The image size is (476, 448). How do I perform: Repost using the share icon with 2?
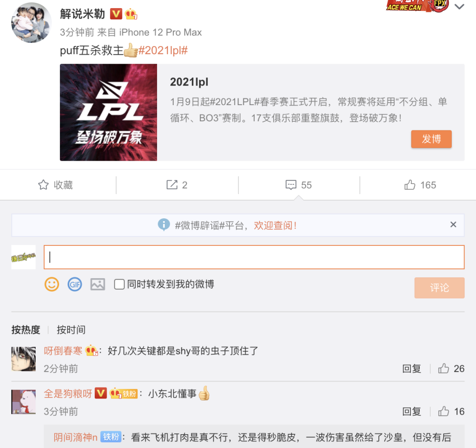pyautogui.click(x=177, y=185)
